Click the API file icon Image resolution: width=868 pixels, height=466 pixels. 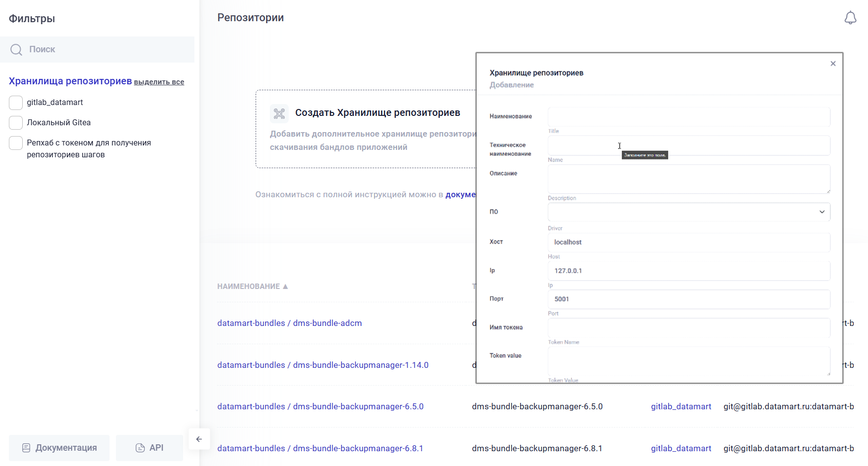140,448
